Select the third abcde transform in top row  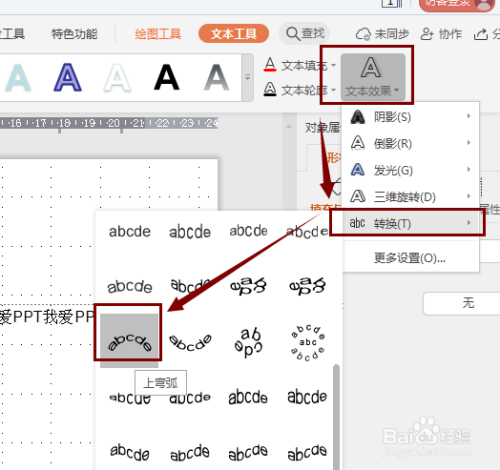pos(248,231)
